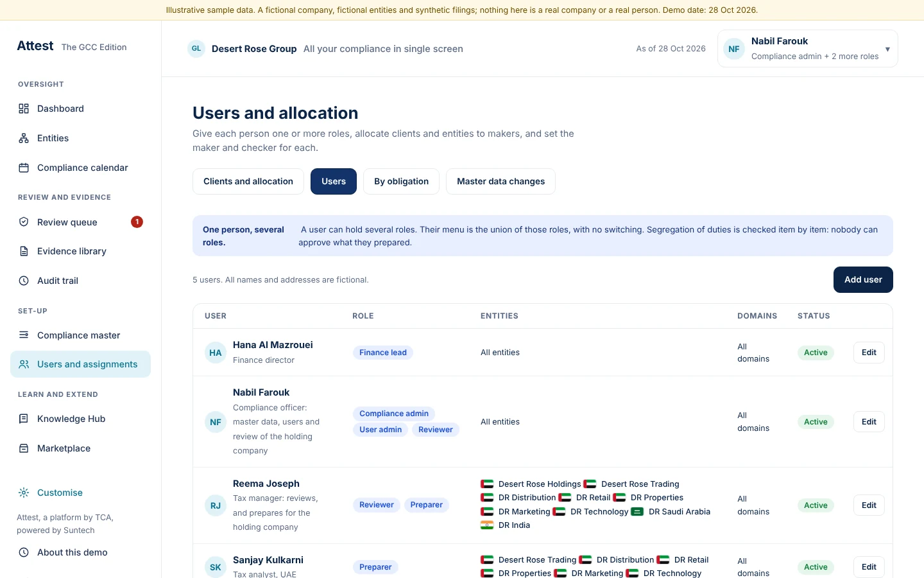Switch to Clients and allocation tab

tap(248, 181)
